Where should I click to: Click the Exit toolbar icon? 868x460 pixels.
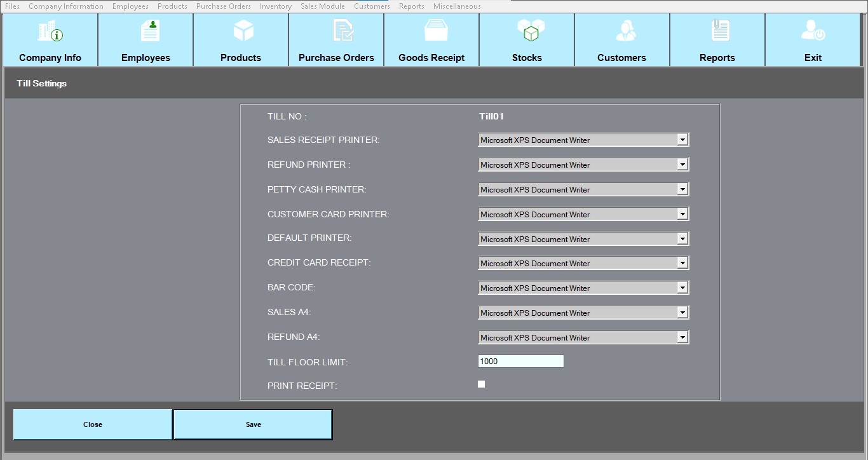point(813,31)
